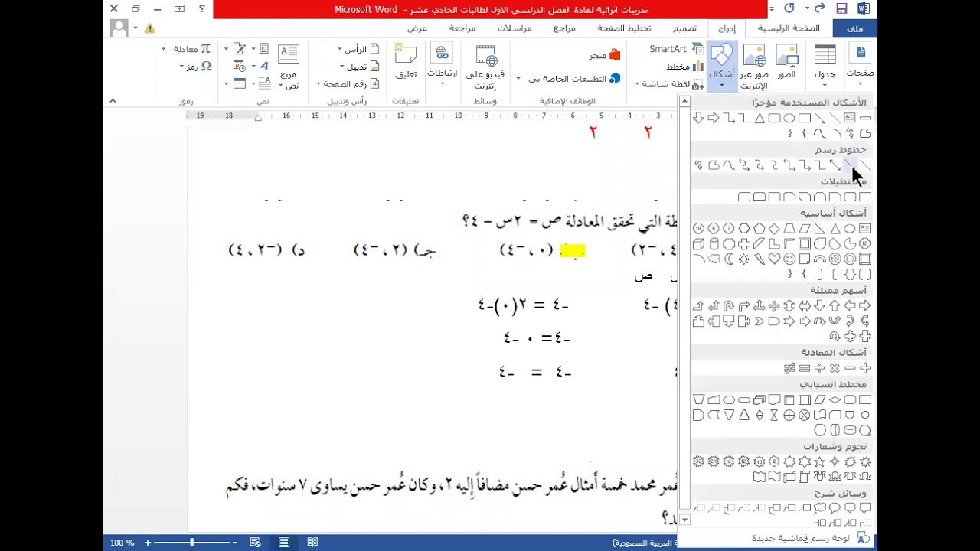Click the الصور Pictures button

[x=787, y=63]
